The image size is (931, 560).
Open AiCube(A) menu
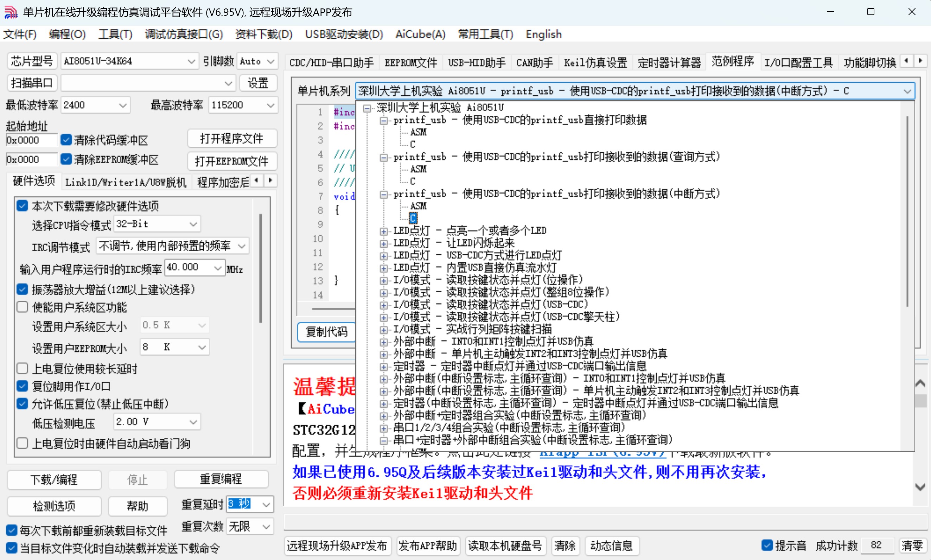click(x=420, y=34)
